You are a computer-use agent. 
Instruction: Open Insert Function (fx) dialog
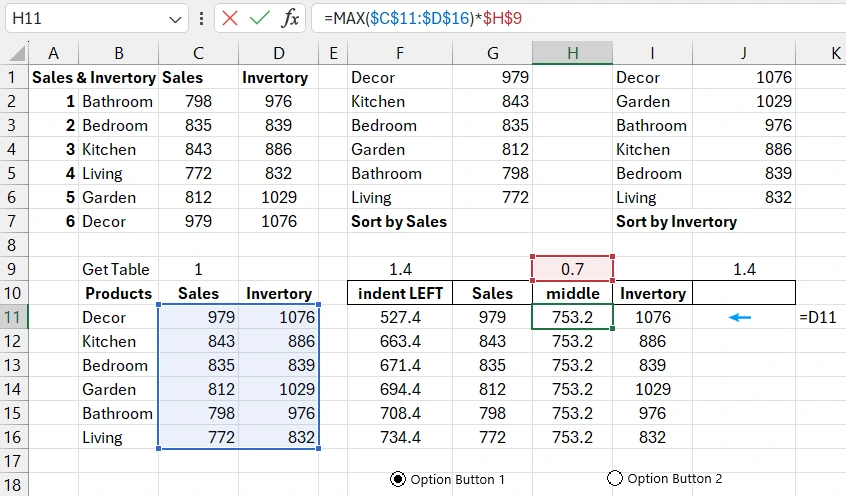tap(290, 18)
